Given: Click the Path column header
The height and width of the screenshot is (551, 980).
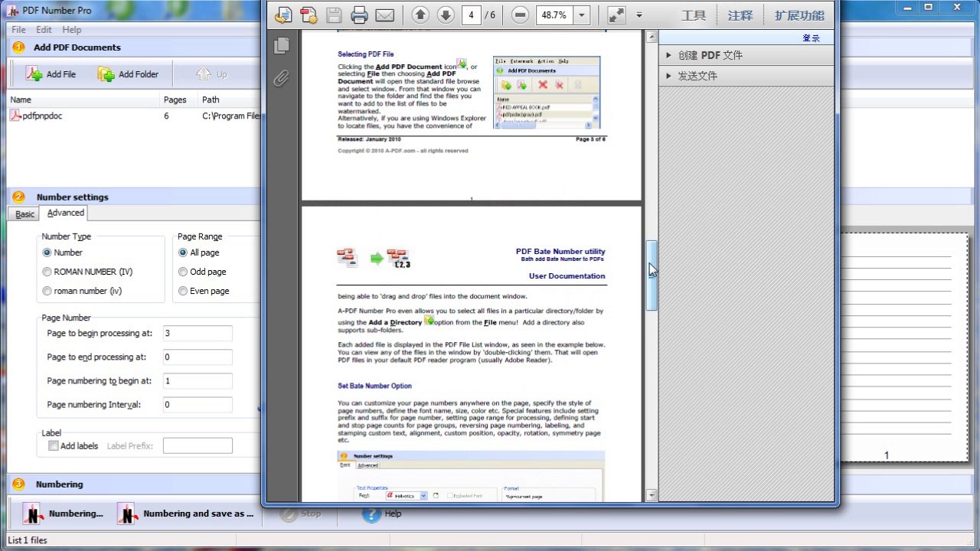Looking at the screenshot, I should pyautogui.click(x=230, y=99).
